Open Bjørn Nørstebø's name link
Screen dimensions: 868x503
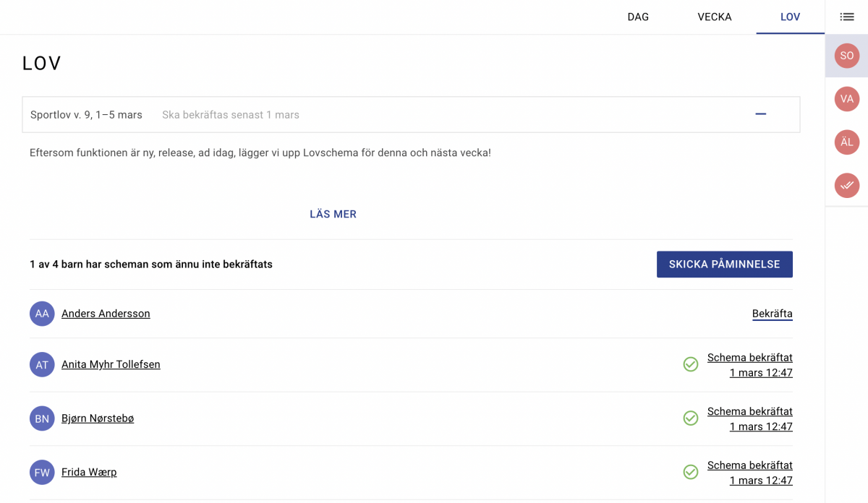(x=98, y=418)
